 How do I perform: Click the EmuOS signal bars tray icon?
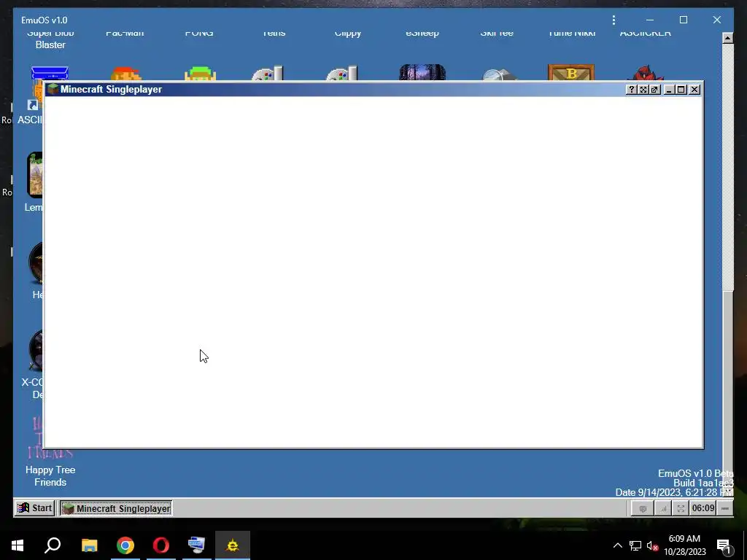point(663,508)
